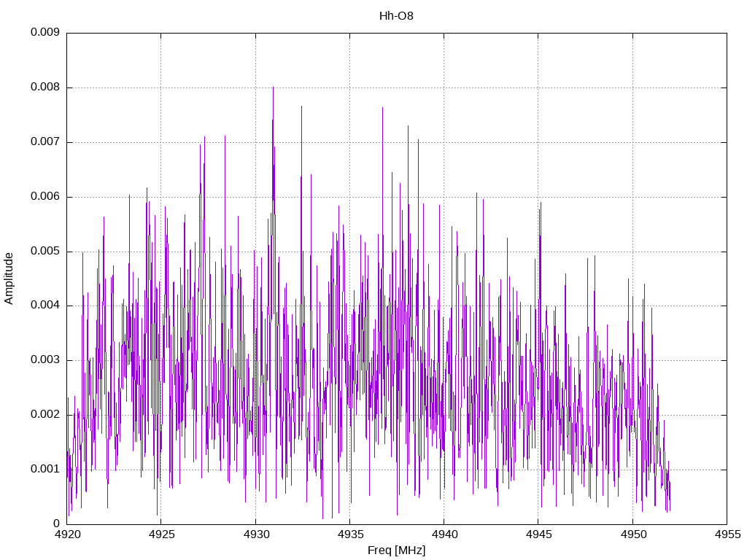
Task: Click the 0.006 y-axis tick label
Action: [45, 196]
